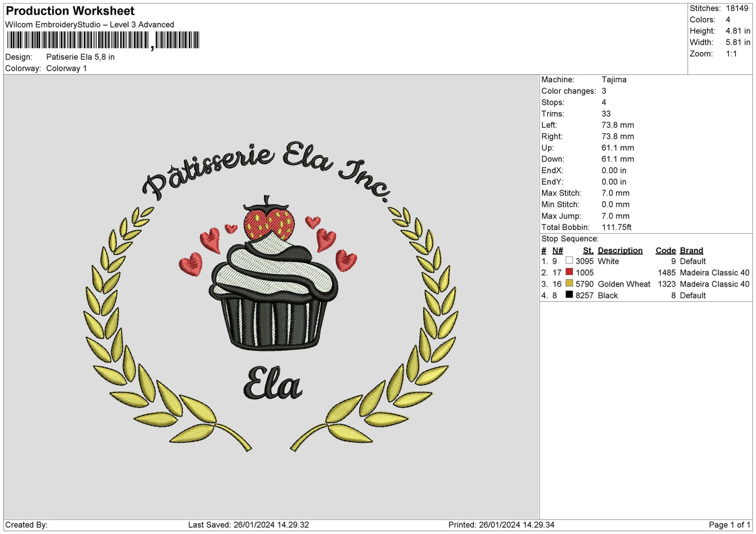The height and width of the screenshot is (534, 756).
Task: Click thread number 3095 in White row
Action: (584, 261)
